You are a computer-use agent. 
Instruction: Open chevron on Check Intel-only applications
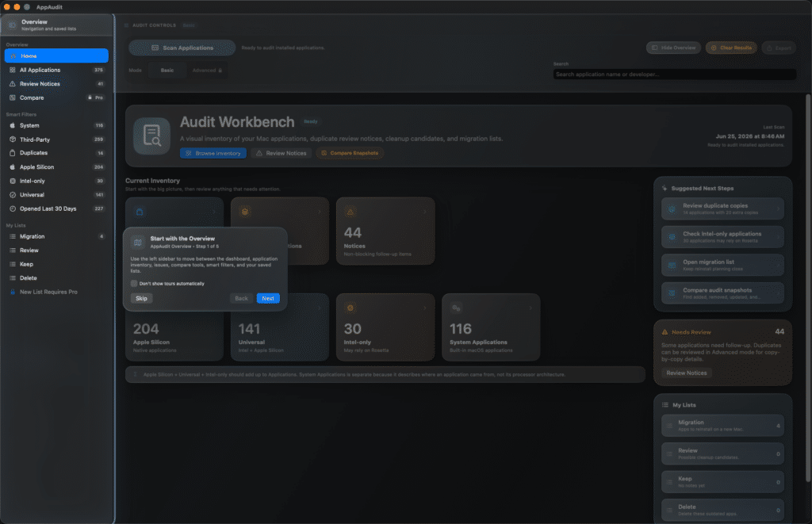click(x=778, y=237)
